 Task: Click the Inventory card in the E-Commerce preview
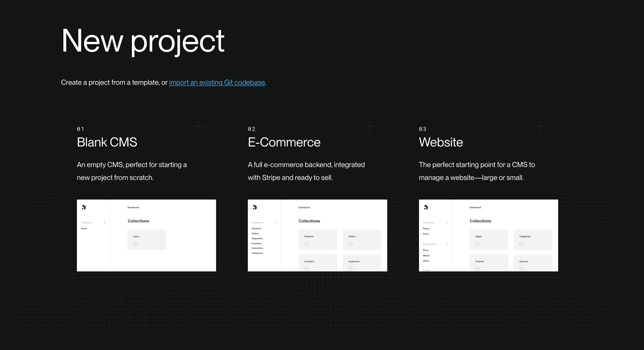click(x=318, y=263)
